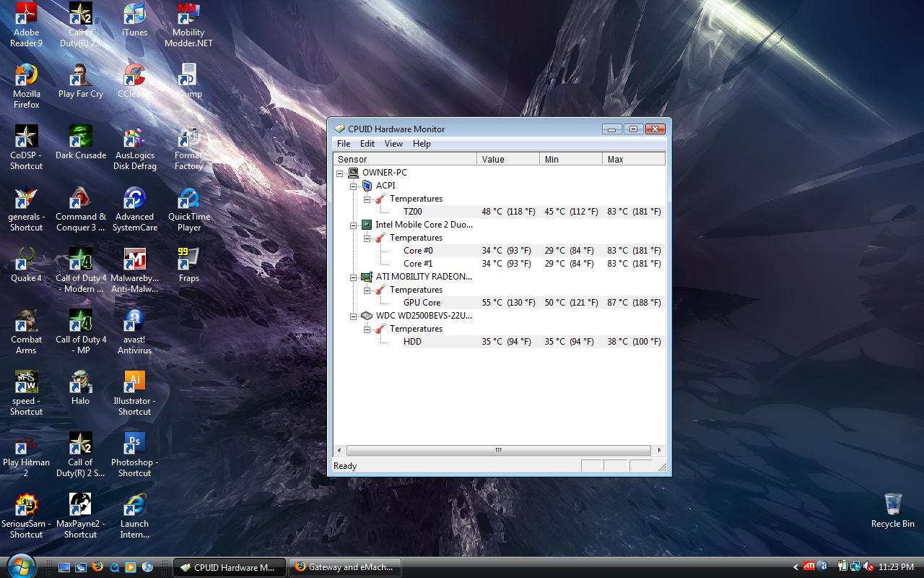924x578 pixels.
Task: Select the Malwarebytes Anti-Malware icon
Action: pos(134,271)
